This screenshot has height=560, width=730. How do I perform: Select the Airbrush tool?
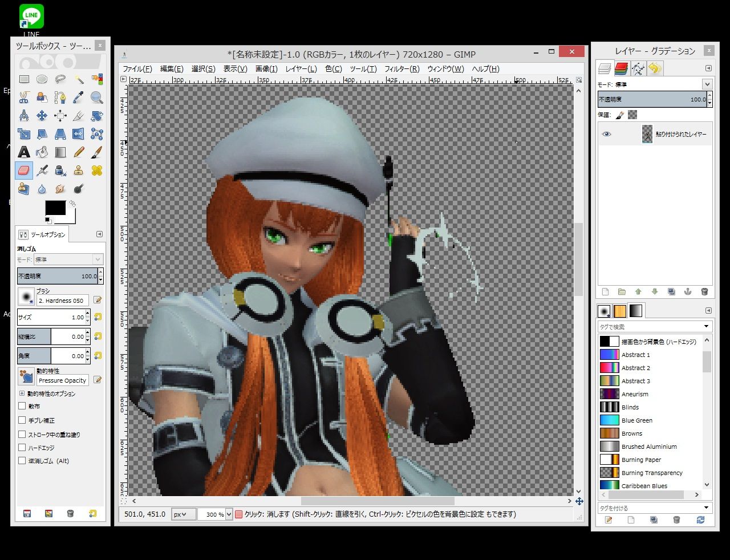[42, 171]
